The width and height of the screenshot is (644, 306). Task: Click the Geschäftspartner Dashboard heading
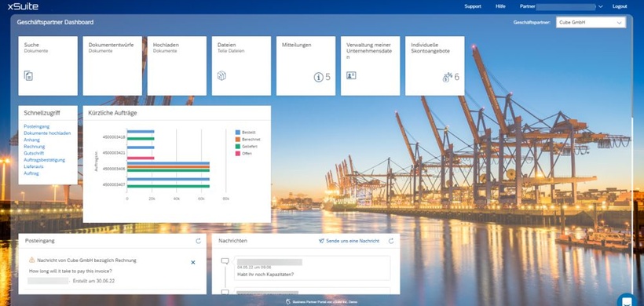[55, 22]
